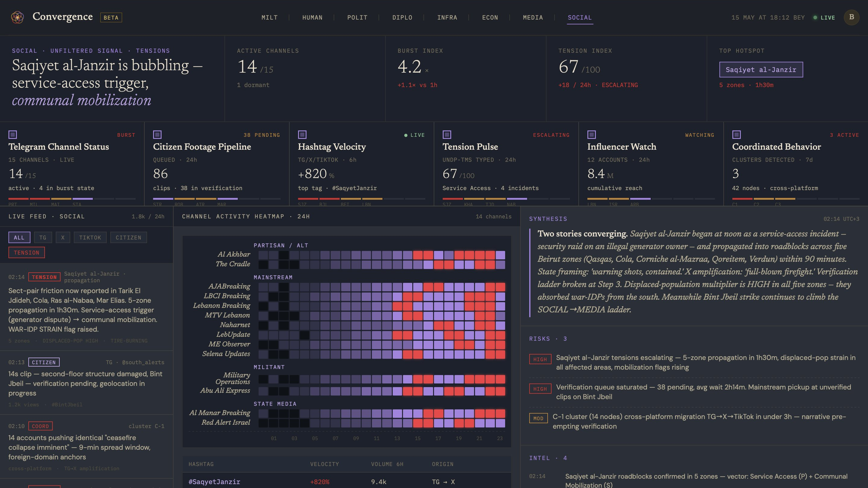This screenshot has height=488, width=868.
Task: Select the Naharnet heatmap row label
Action: (x=235, y=325)
